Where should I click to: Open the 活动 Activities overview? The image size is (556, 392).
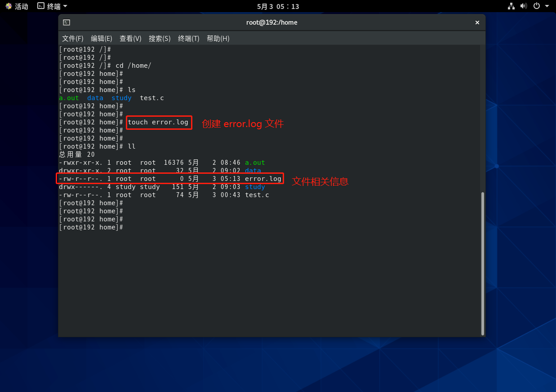point(21,6)
